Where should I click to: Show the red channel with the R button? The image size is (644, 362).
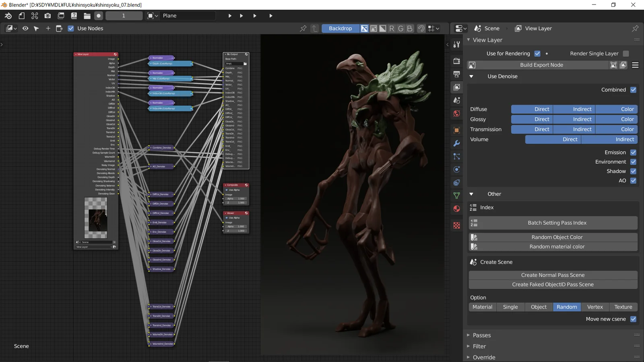pyautogui.click(x=392, y=28)
